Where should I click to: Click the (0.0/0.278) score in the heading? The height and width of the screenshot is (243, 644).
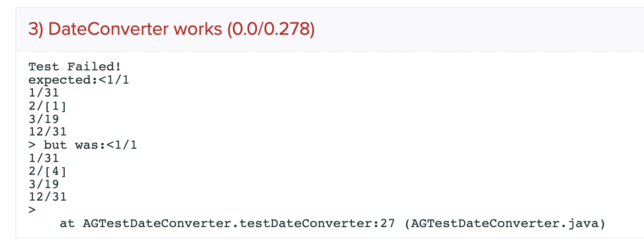coord(271,29)
